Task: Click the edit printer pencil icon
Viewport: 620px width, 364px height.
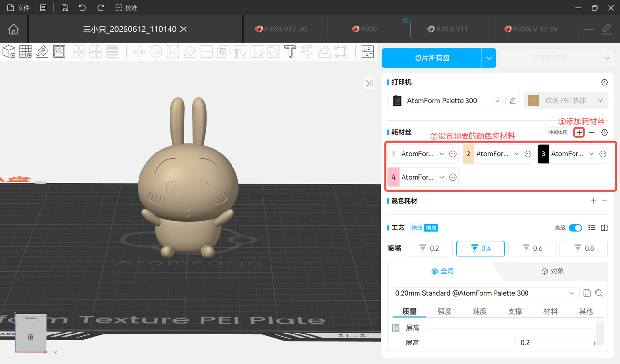Action: pos(512,101)
